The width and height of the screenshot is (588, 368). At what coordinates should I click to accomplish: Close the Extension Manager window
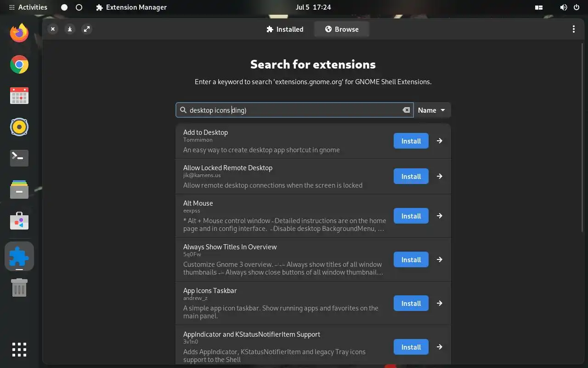click(x=53, y=29)
